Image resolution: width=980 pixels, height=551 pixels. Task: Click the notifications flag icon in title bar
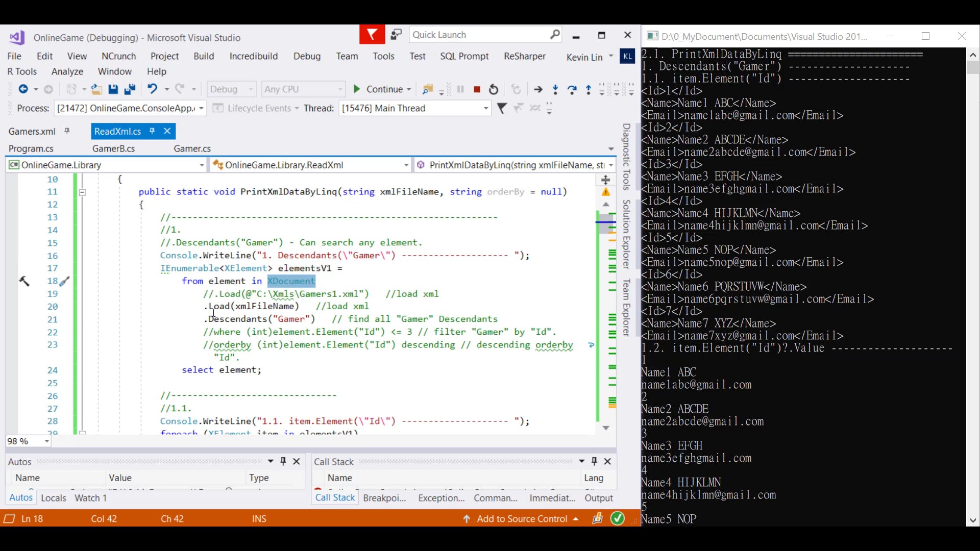click(x=372, y=35)
